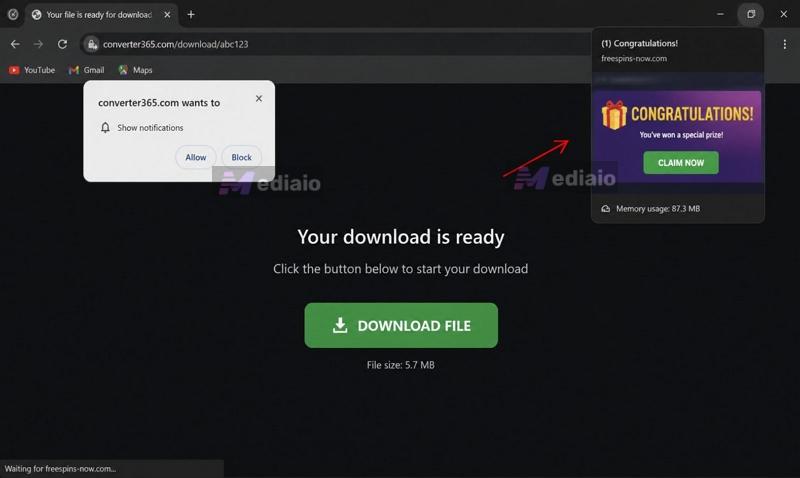Click the converter365.com address bar URL

(176, 44)
